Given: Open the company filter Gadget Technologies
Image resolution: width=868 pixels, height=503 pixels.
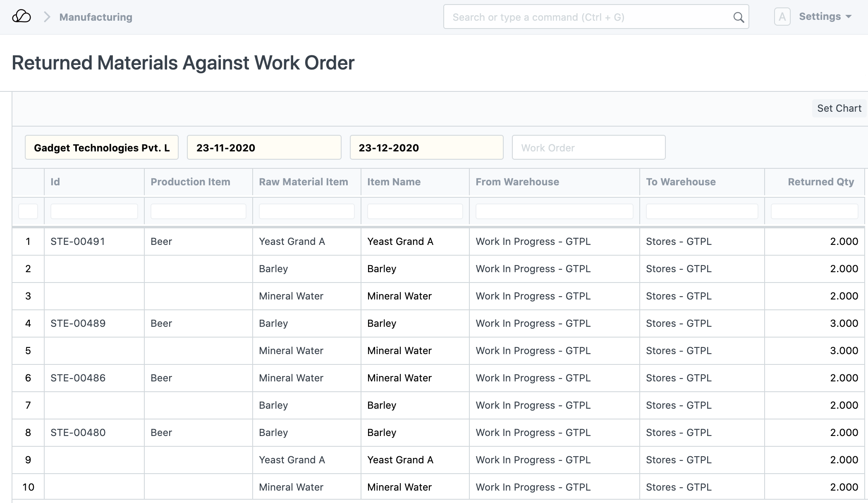Looking at the screenshot, I should pos(102,148).
